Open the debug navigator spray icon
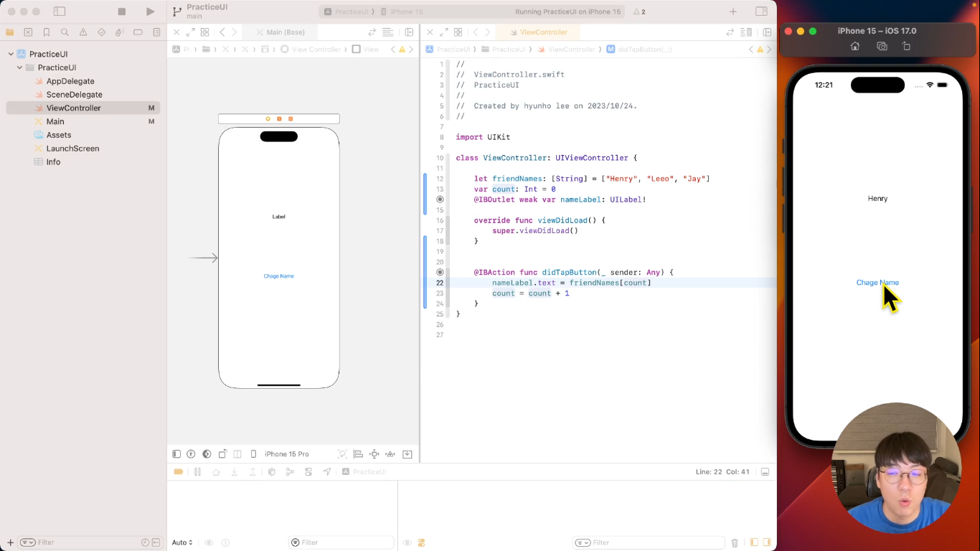This screenshot has width=980, height=551. 120,32
